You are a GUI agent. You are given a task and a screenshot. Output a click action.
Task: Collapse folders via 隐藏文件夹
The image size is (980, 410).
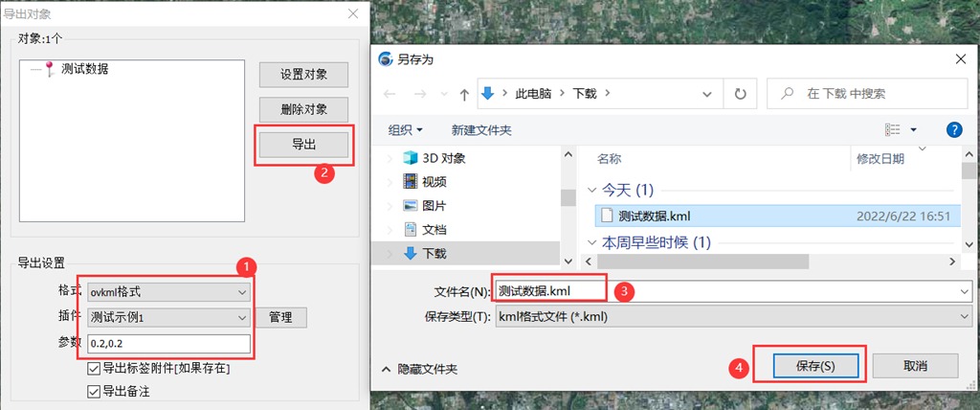click(x=419, y=369)
